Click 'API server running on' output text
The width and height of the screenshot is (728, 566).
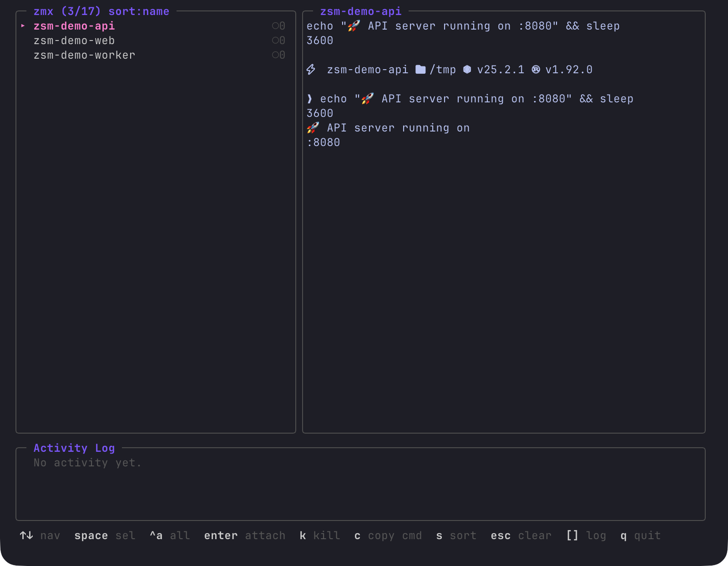(x=398, y=128)
